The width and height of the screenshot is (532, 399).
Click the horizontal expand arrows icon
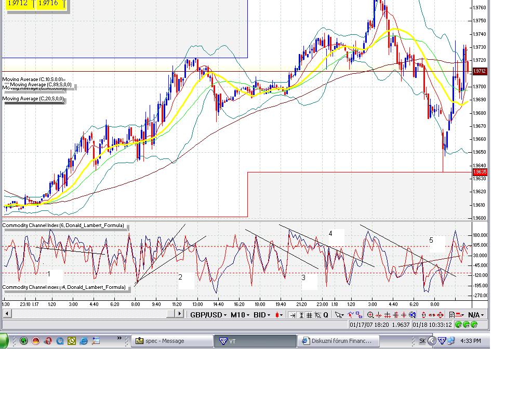point(387,315)
